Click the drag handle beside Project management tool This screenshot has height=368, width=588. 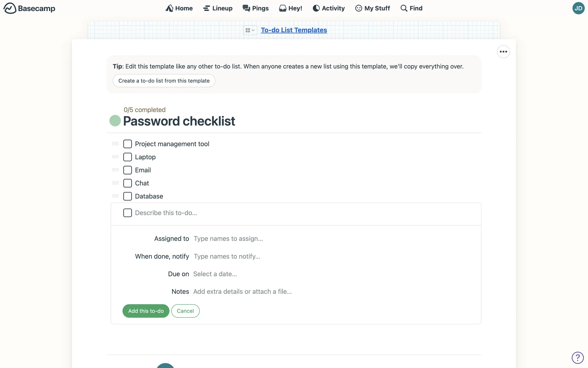(x=115, y=144)
